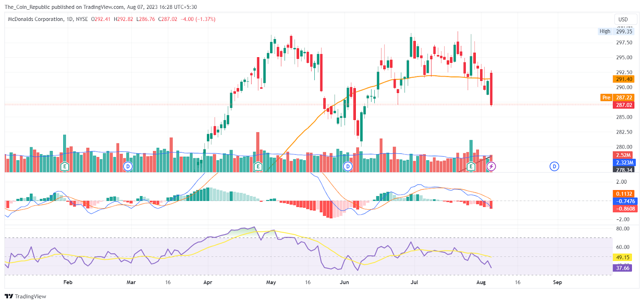Click the dividend marker before March
This screenshot has height=304, width=644.
(128, 166)
